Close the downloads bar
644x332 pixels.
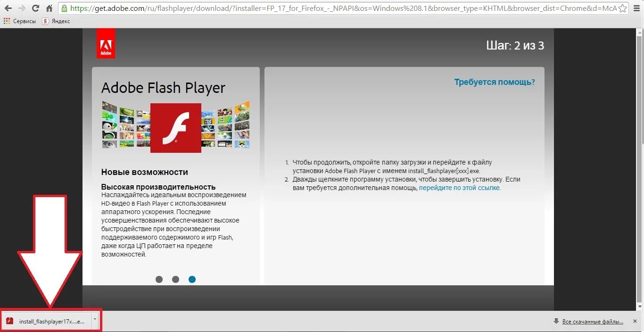click(x=636, y=321)
